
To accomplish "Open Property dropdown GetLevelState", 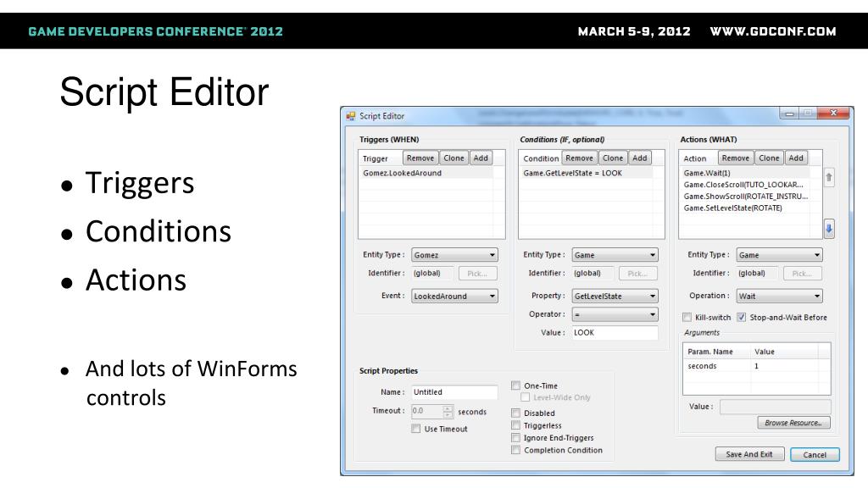I will [615, 296].
